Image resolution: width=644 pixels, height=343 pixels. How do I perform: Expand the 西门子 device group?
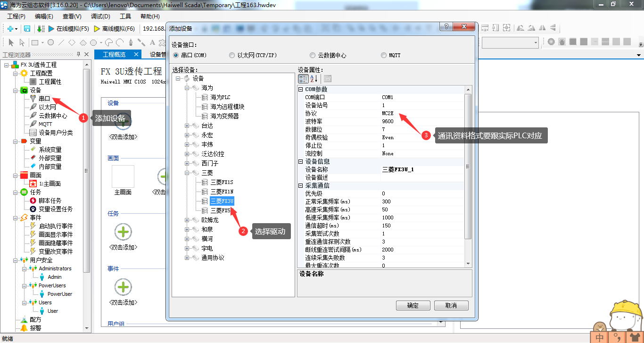click(x=187, y=163)
